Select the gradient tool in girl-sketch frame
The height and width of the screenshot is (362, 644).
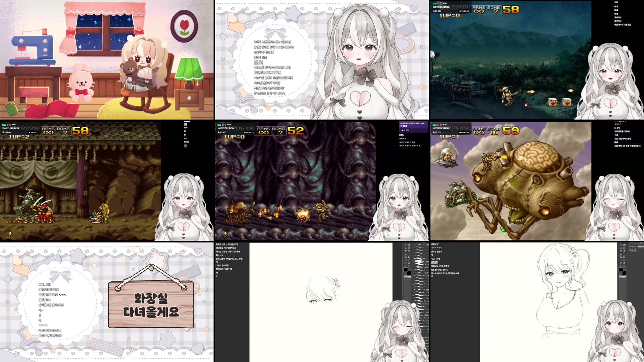[624, 257]
